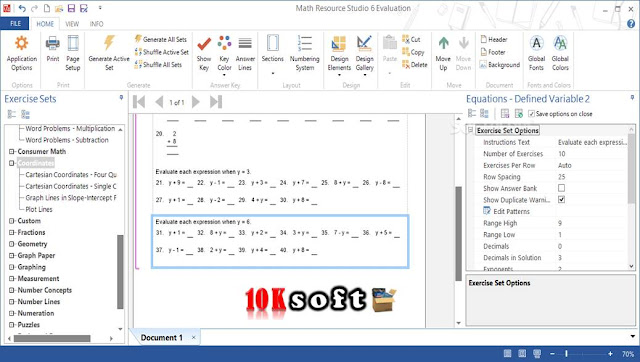Open Application Options
This screenshot has width=640, height=362.
pos(22,53)
